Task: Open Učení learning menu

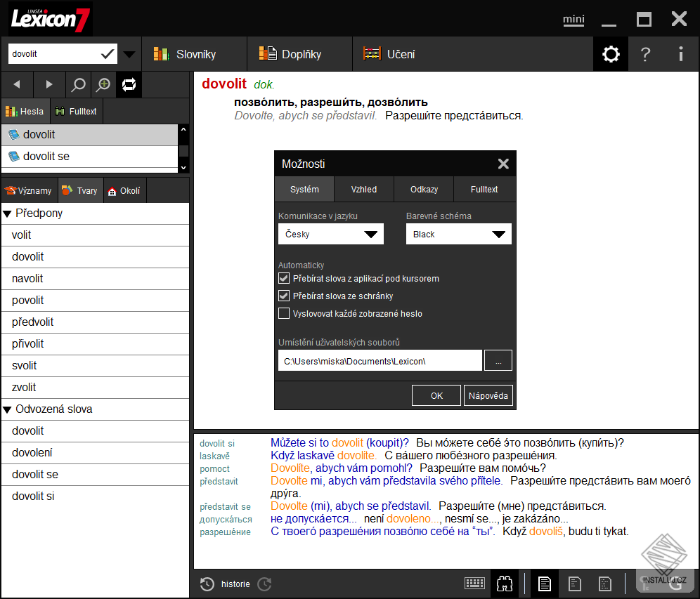Action: click(389, 54)
